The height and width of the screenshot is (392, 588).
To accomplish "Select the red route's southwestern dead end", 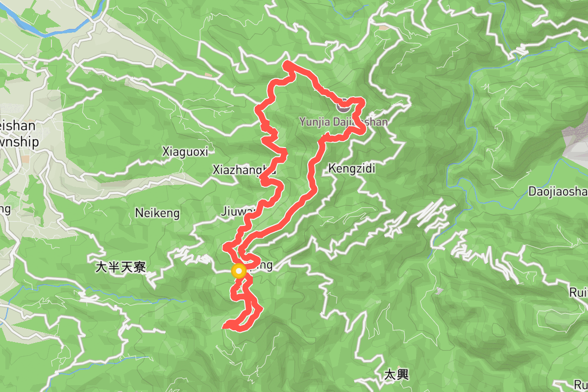I will [225, 326].
